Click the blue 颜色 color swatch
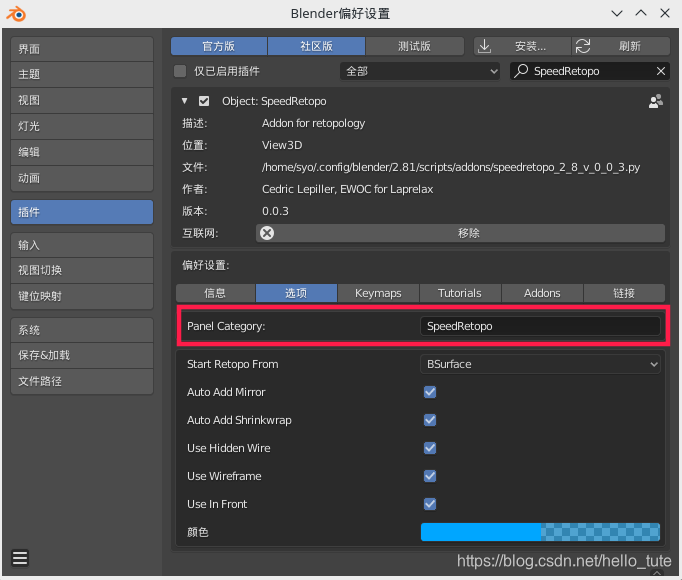 [x=540, y=532]
